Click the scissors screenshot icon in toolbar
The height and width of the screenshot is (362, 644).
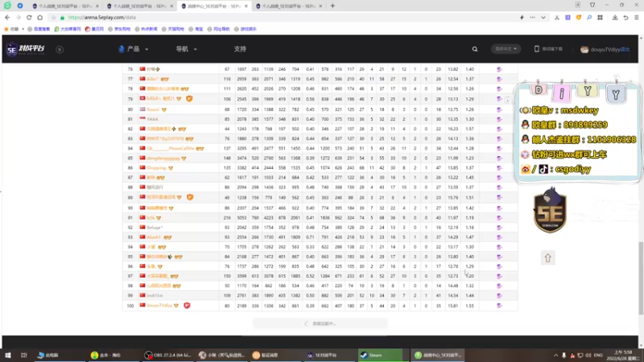coord(556,18)
